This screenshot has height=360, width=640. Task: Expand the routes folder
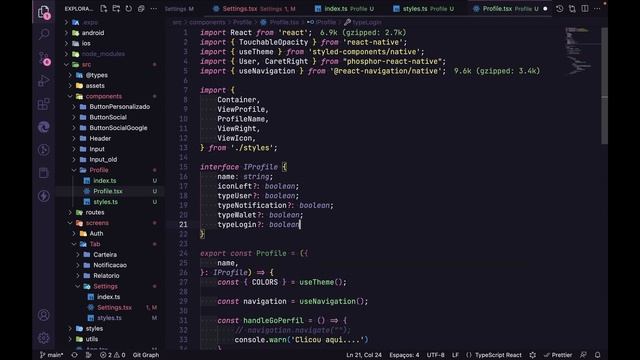(95, 212)
